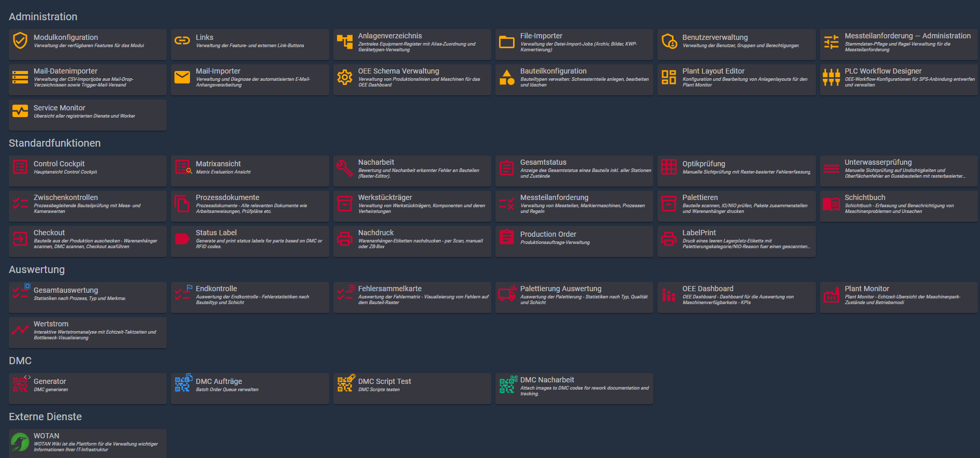
Task: Open the Palettieren tile
Action: [736, 206]
